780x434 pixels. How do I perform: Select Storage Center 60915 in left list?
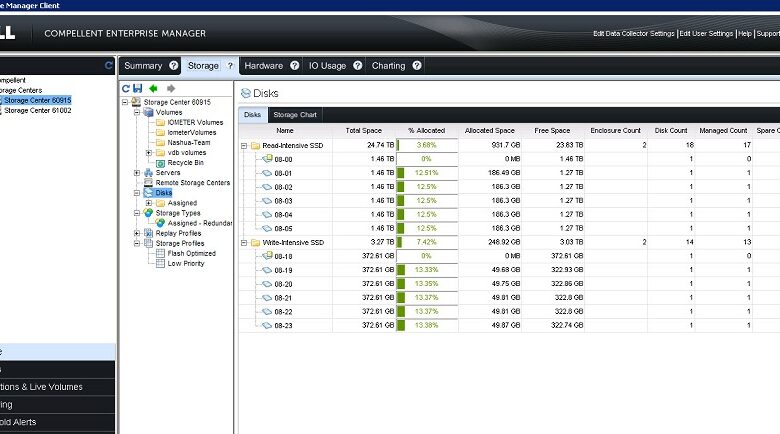[x=38, y=100]
